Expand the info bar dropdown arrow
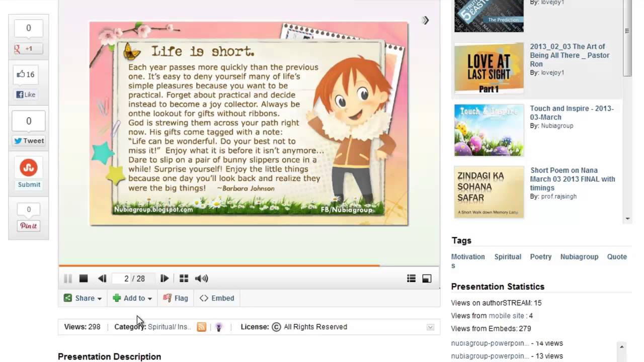644x362 pixels. (430, 327)
